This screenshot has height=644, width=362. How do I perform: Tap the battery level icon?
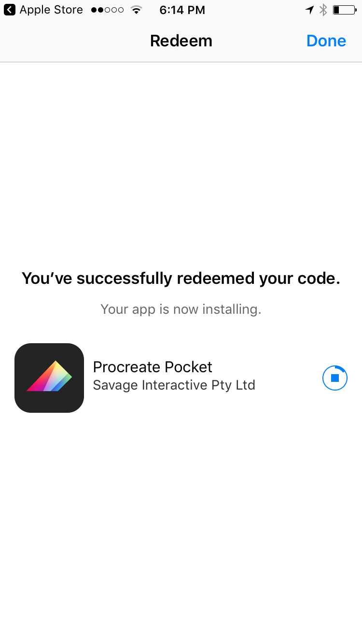[x=345, y=10]
